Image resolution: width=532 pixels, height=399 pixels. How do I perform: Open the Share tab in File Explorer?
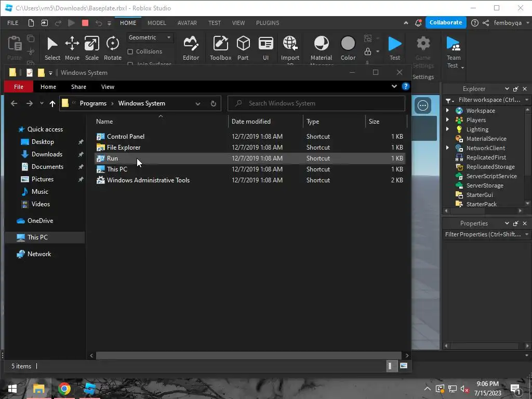point(78,87)
